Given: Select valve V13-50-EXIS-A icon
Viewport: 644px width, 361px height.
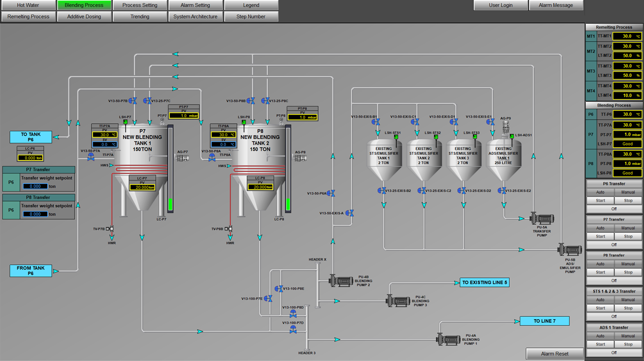Looking at the screenshot, I should click(351, 213).
